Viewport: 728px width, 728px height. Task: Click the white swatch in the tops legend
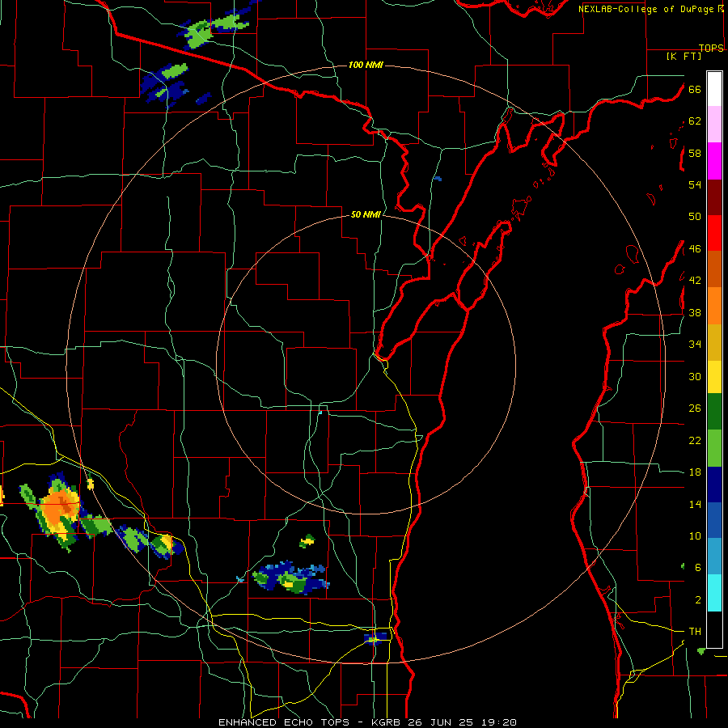[714, 89]
